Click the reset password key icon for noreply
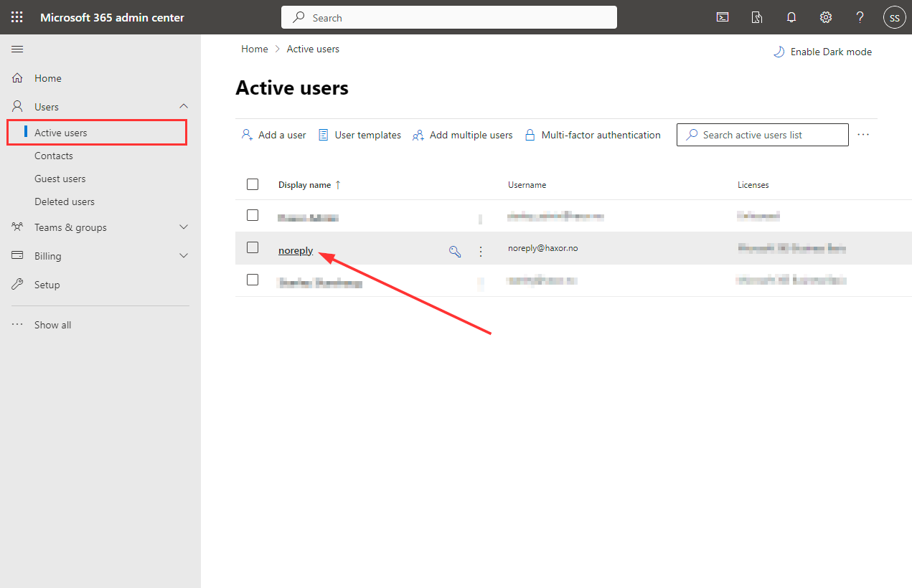 click(x=455, y=251)
